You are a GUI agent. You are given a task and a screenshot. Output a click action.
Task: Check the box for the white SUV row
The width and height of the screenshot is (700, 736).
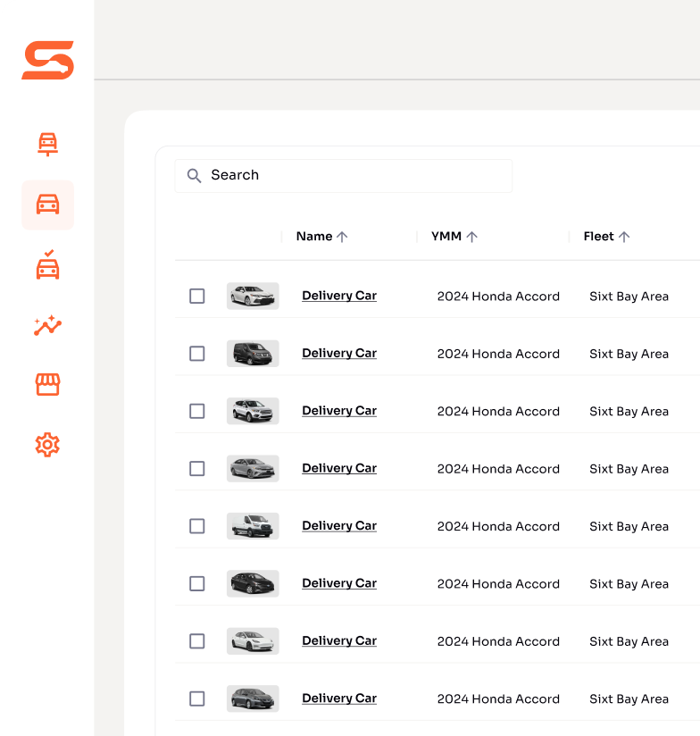197,411
